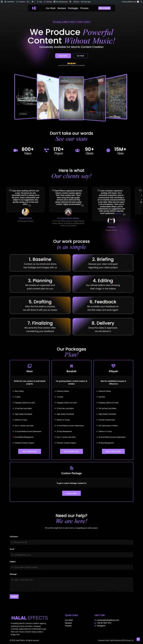Click the admin bar search magnifier icon
143x644 pixels.
pos(141,2)
